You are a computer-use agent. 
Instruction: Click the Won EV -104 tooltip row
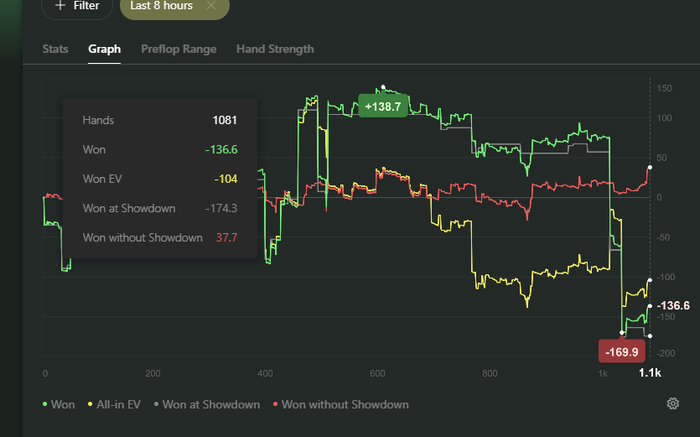tap(160, 178)
